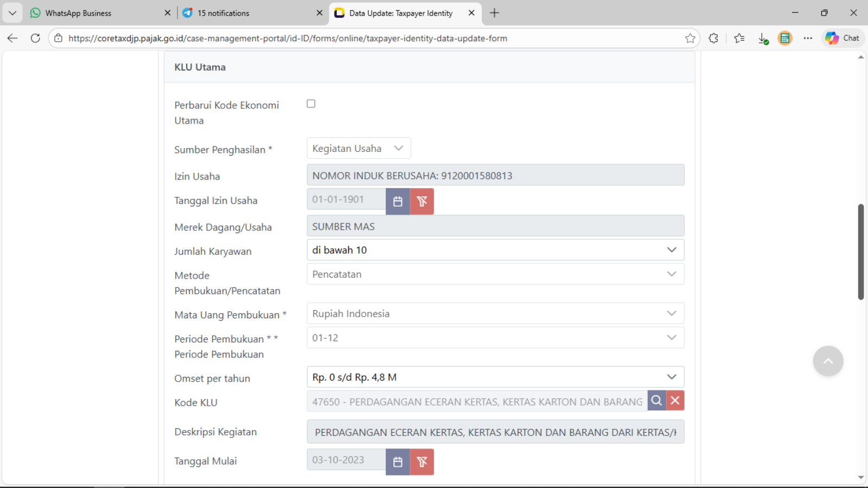This screenshot has width=868, height=488.
Task: Open the Jumlah Karyawan dropdown
Action: pyautogui.click(x=495, y=250)
